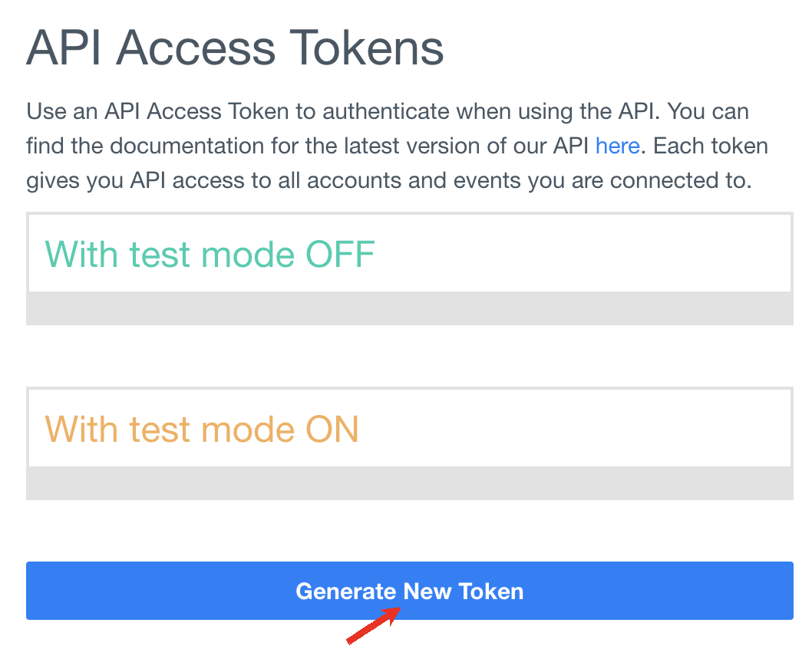
Task: Click the word 'Token' on the blue button
Action: (490, 591)
